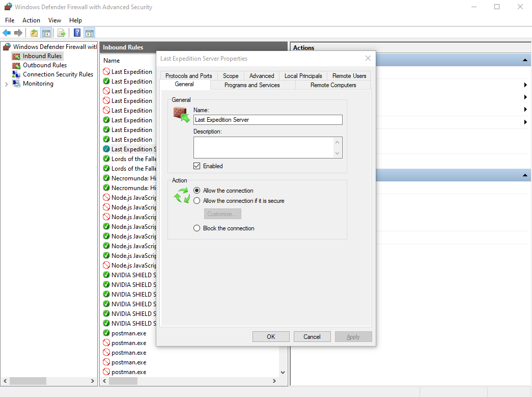Click the console tree horizontal scrollbar thumb
The width and height of the screenshot is (532, 397).
click(x=28, y=381)
